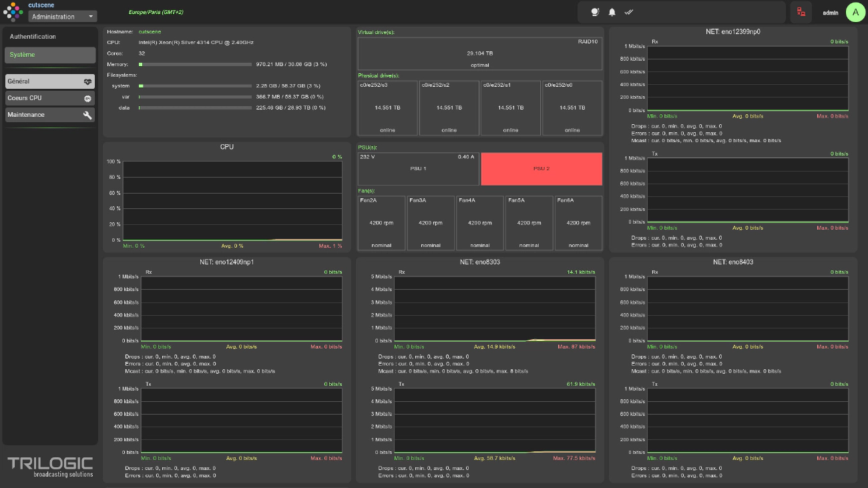The height and width of the screenshot is (488, 868).
Task: Click the CPU Max. 1 % label
Action: click(330, 246)
